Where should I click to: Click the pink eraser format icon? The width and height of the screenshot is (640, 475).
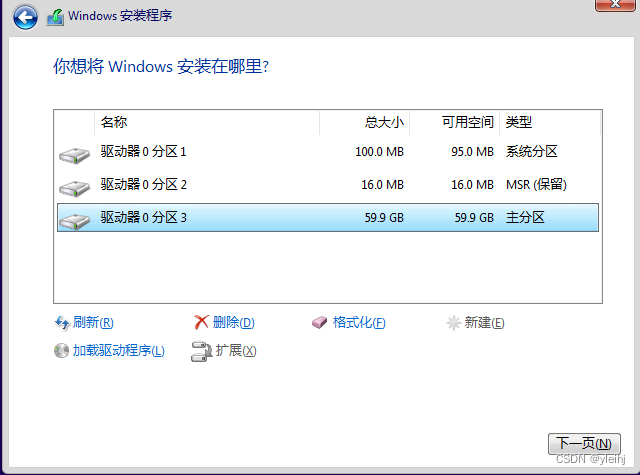click(320, 323)
